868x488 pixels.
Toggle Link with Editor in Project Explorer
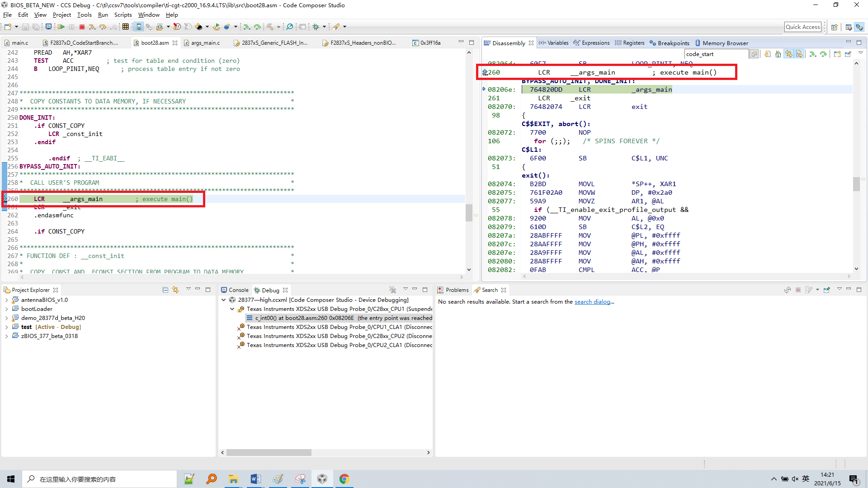[x=175, y=290]
